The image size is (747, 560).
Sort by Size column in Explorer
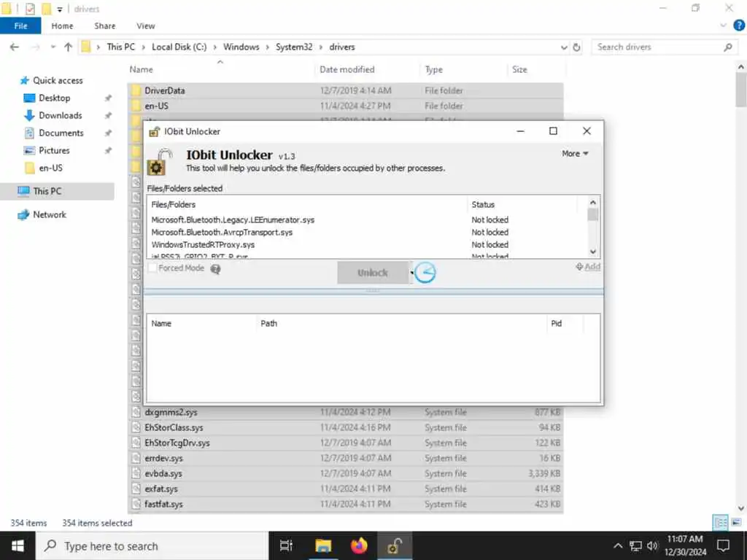[519, 69]
